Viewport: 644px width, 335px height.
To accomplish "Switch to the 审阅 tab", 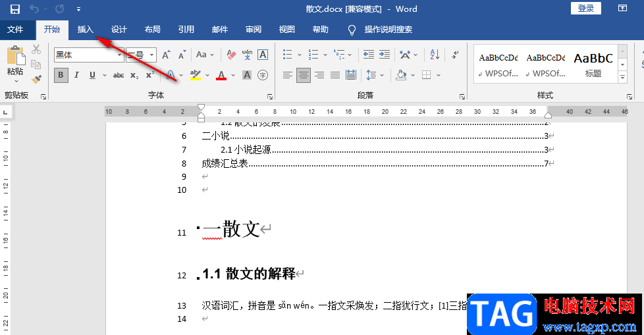I will (254, 30).
